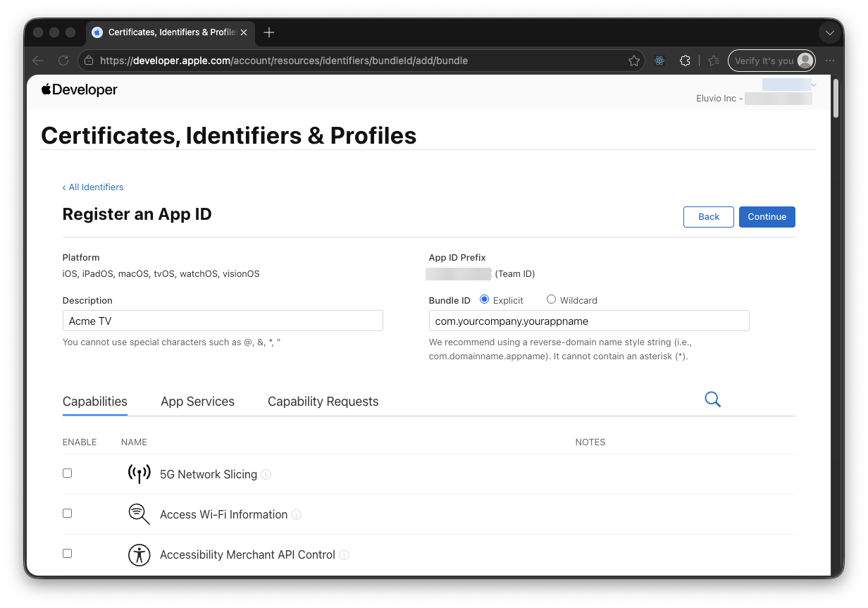Select the Wildcard Bundle ID radio

pyautogui.click(x=551, y=299)
